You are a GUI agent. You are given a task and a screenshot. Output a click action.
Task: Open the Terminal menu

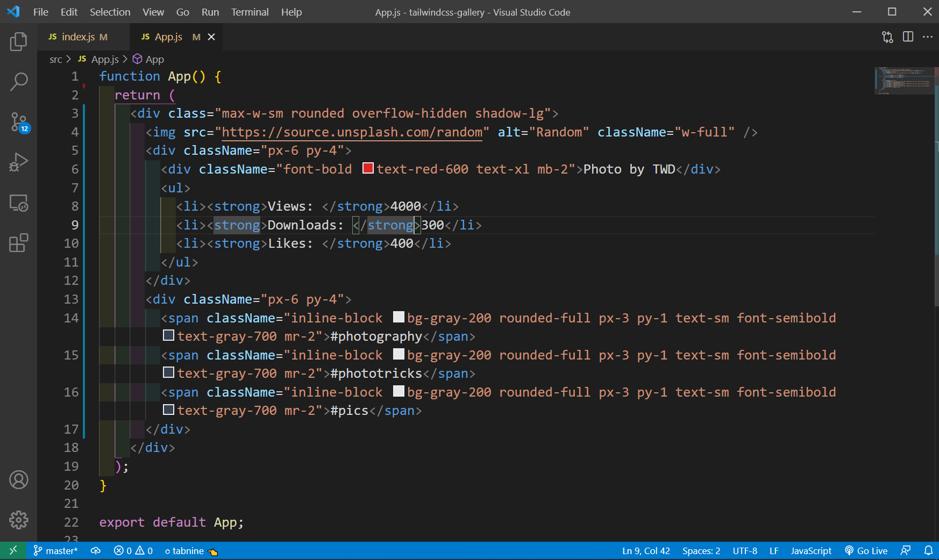click(x=250, y=12)
